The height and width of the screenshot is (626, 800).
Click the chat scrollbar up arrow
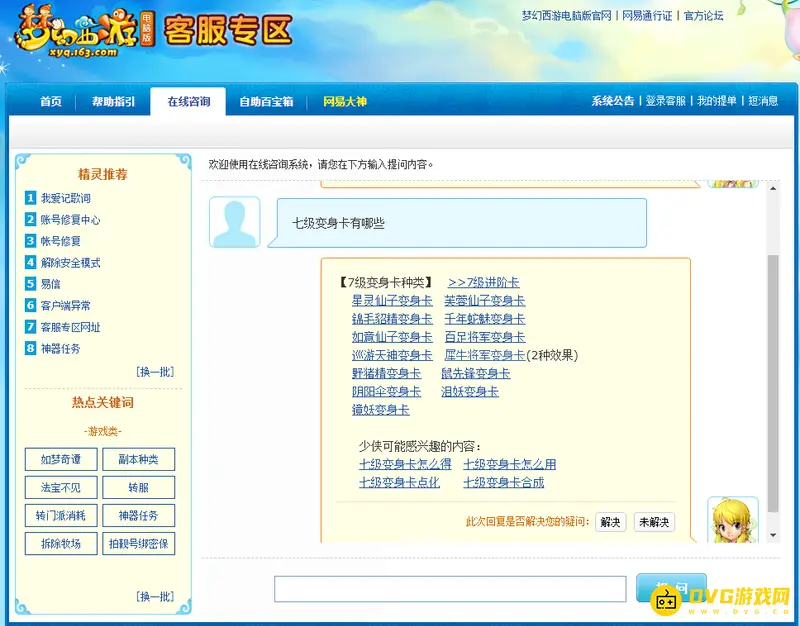[773, 189]
